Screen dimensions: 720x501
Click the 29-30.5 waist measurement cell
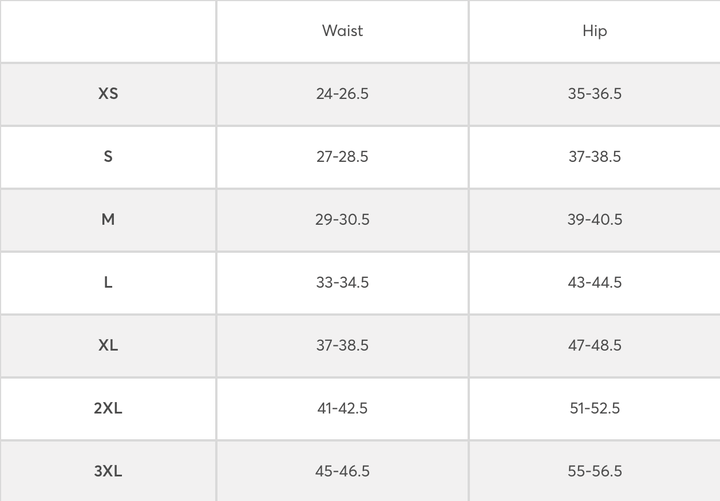coord(342,220)
